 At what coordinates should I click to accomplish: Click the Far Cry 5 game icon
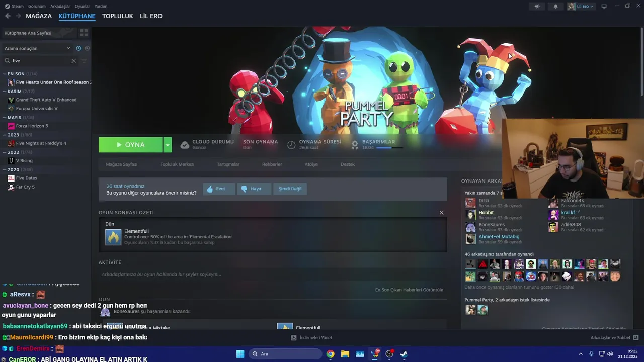tap(11, 187)
